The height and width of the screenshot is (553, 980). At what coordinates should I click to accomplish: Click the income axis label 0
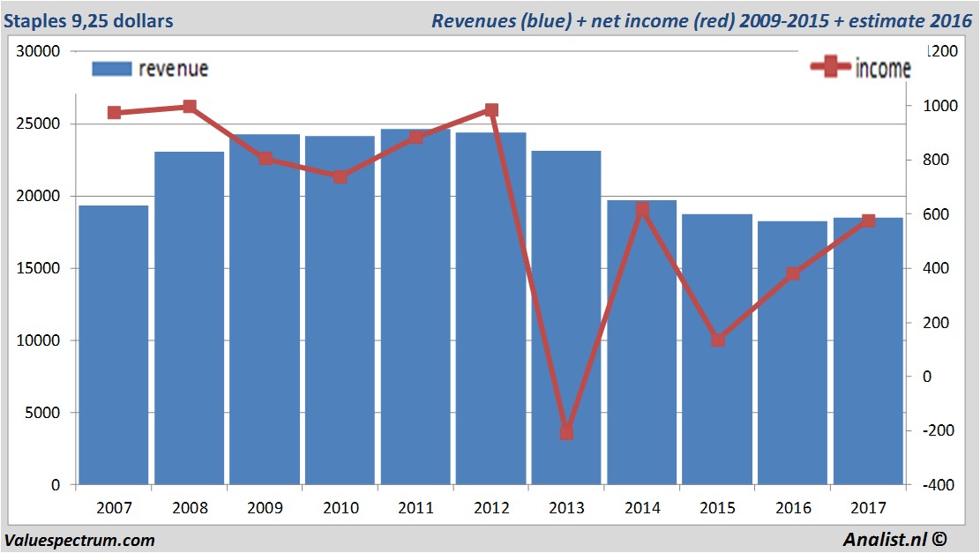point(927,377)
